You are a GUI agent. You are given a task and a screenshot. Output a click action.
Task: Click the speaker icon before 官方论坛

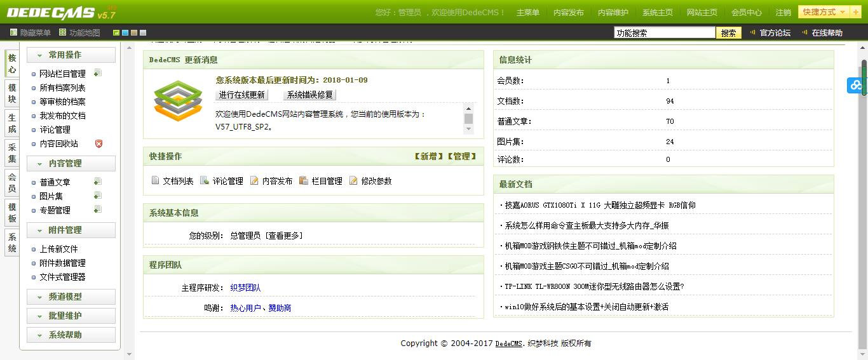click(753, 32)
